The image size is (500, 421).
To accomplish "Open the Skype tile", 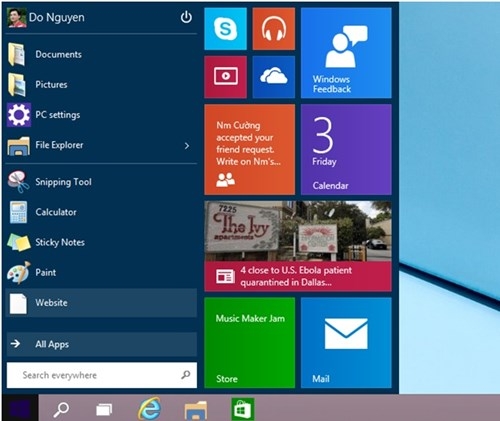I will [225, 29].
